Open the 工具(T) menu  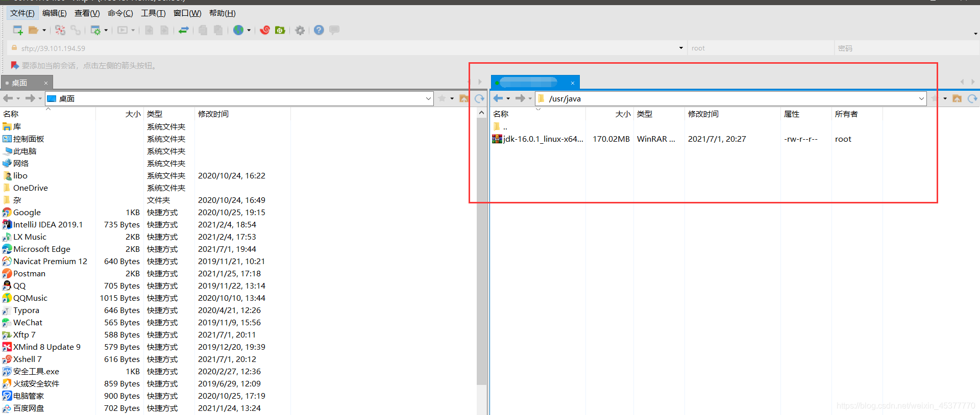153,13
